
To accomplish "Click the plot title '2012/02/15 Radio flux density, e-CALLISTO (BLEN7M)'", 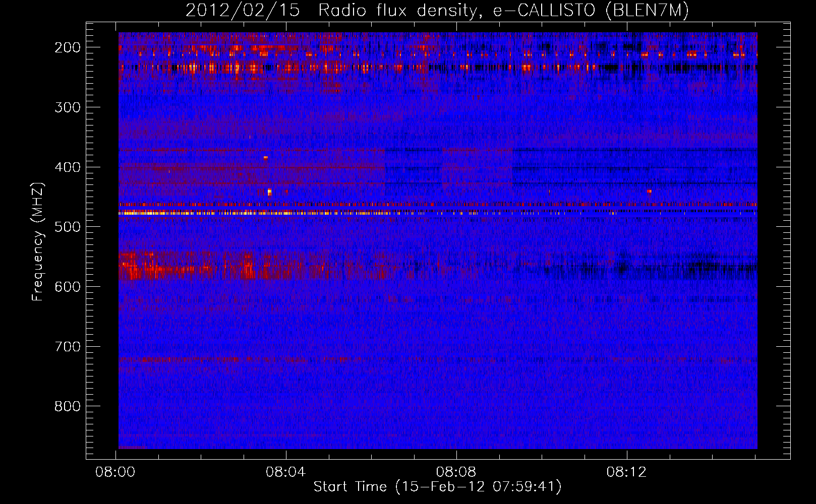I will [x=437, y=10].
